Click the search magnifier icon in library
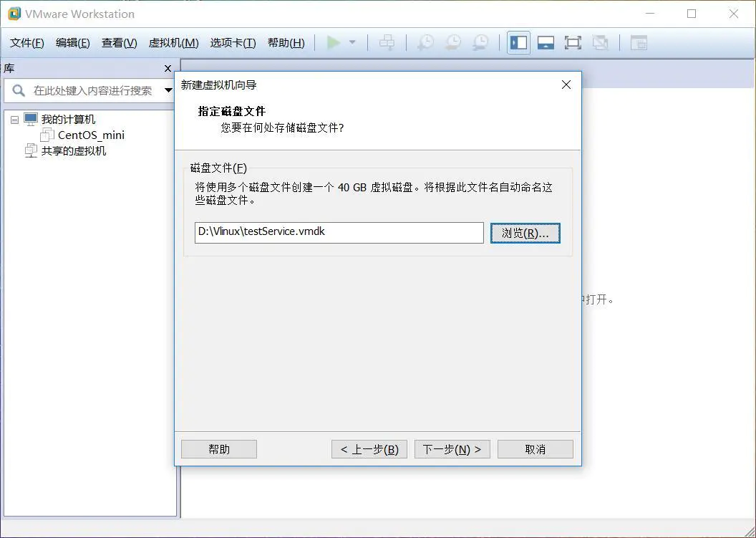Screen dimensions: 756x538 19,90
